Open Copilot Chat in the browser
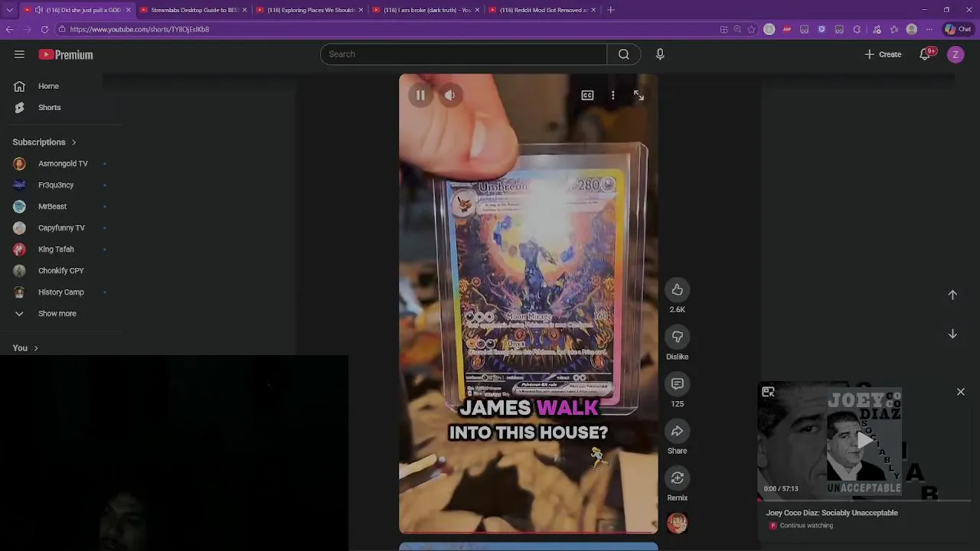Image resolution: width=980 pixels, height=551 pixels. pos(959,29)
